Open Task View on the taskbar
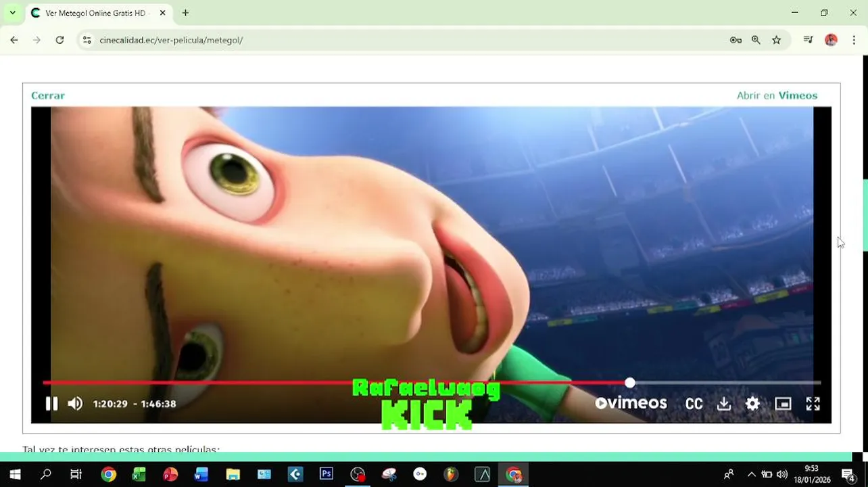Image resolution: width=868 pixels, height=487 pixels. [x=76, y=474]
